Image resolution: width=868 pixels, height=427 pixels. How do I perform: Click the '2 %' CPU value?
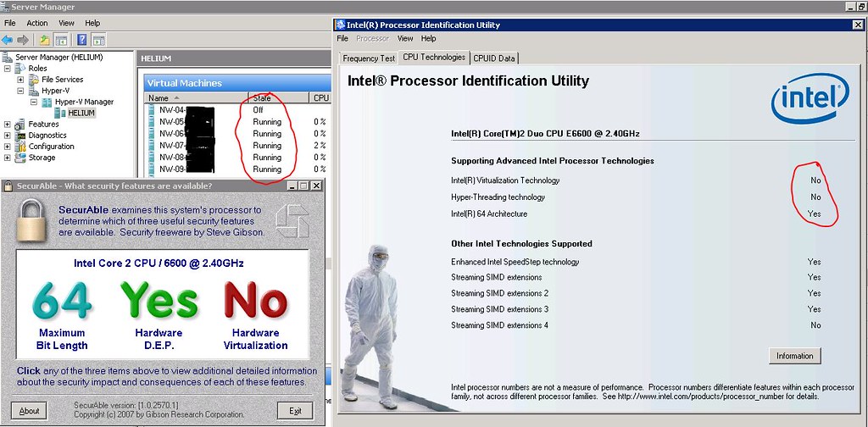click(320, 146)
